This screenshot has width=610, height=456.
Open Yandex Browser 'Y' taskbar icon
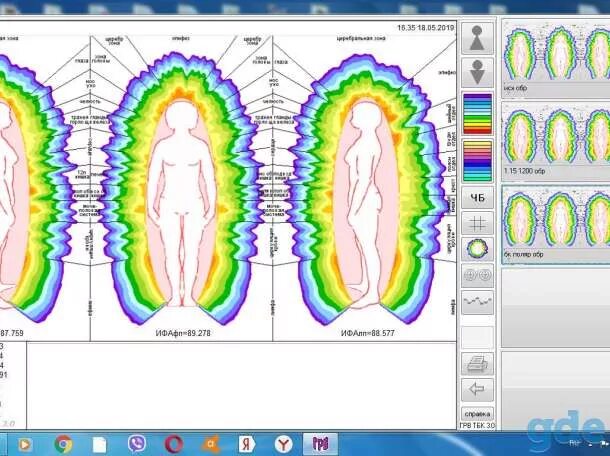(284, 444)
